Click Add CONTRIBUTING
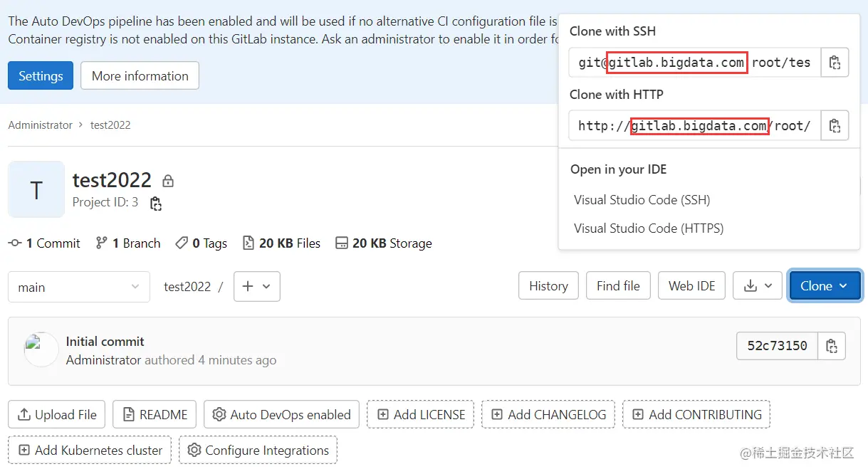Viewport: 868px width, 474px height. [x=696, y=414]
